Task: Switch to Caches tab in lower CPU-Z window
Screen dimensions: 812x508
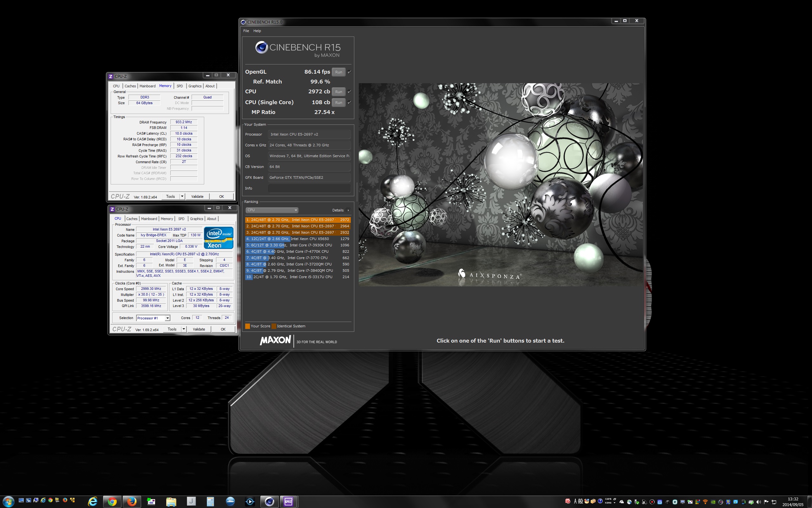Action: coord(132,219)
